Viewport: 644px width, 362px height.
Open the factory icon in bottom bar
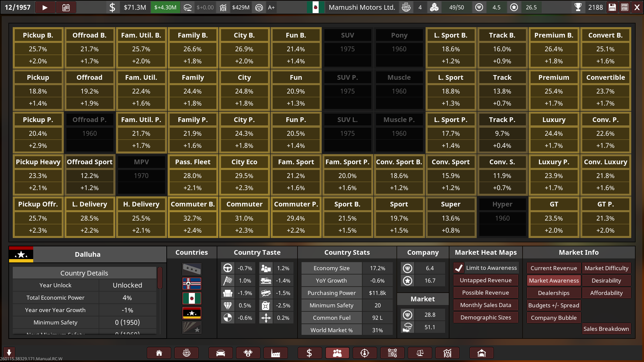click(x=275, y=353)
